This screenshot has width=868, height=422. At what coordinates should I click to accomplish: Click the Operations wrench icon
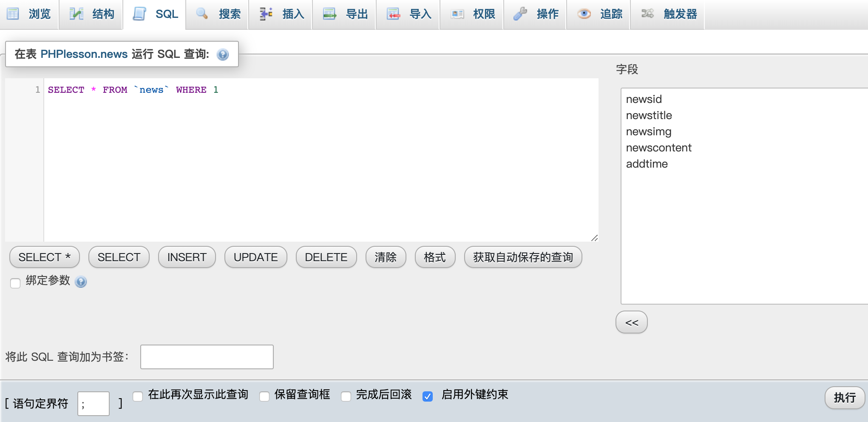(x=520, y=14)
